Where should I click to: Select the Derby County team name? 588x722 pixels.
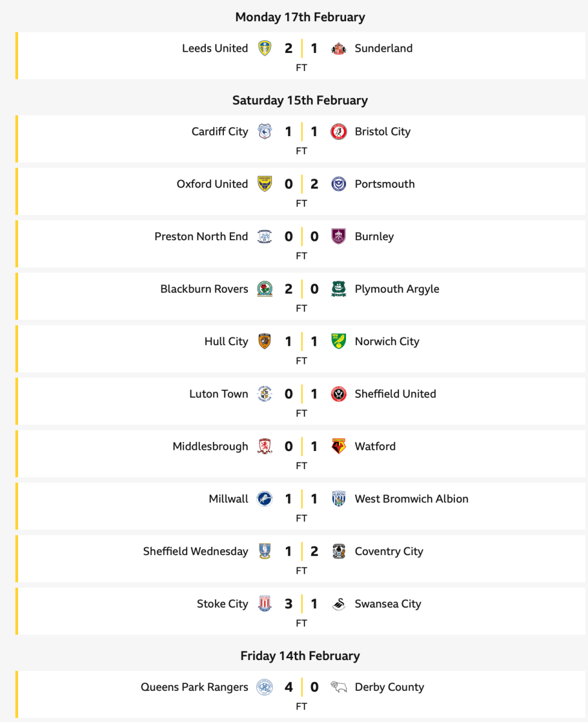point(389,687)
